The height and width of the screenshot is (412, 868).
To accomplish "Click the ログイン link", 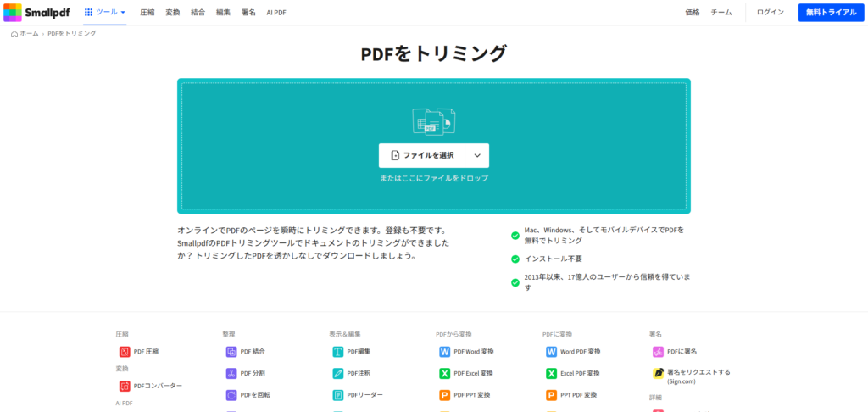I will click(771, 12).
